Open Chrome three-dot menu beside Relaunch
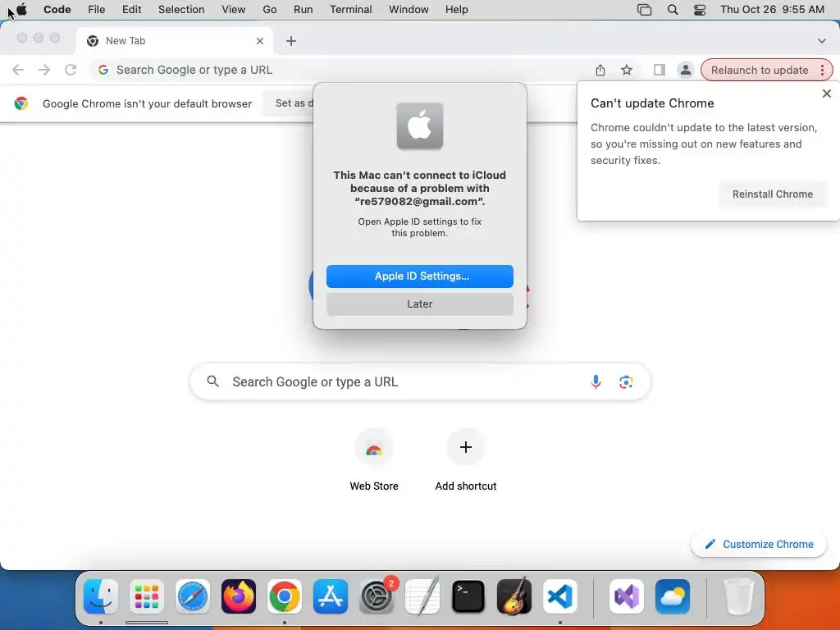Viewport: 840px width, 630px height. click(822, 70)
